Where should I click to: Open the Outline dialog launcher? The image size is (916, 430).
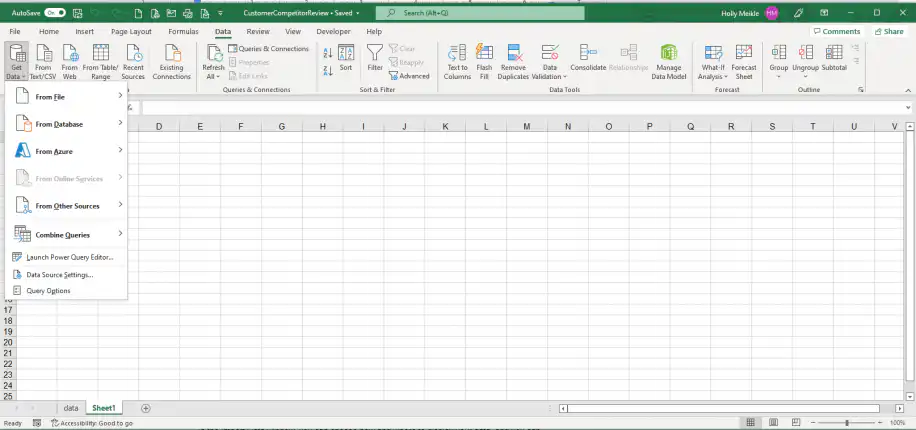click(861, 90)
